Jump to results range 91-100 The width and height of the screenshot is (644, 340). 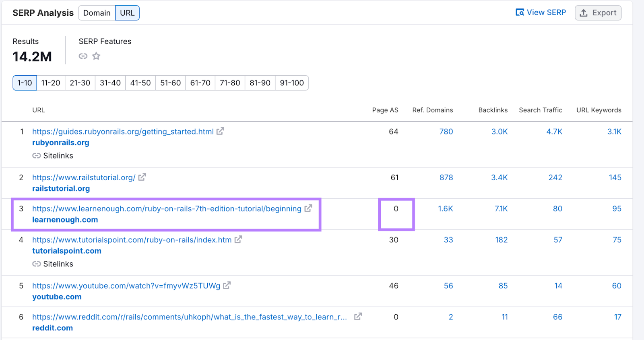pos(292,83)
